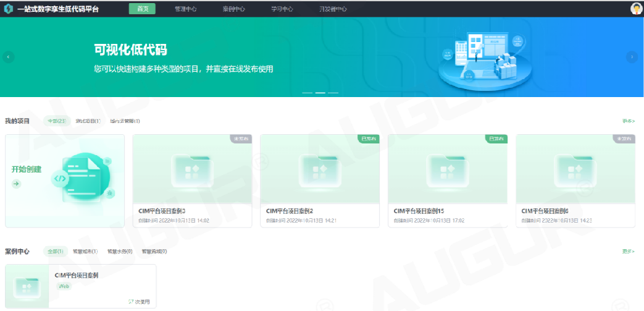Click the 可视化低代码 banner heading
This screenshot has height=311, width=644.
pyautogui.click(x=131, y=50)
